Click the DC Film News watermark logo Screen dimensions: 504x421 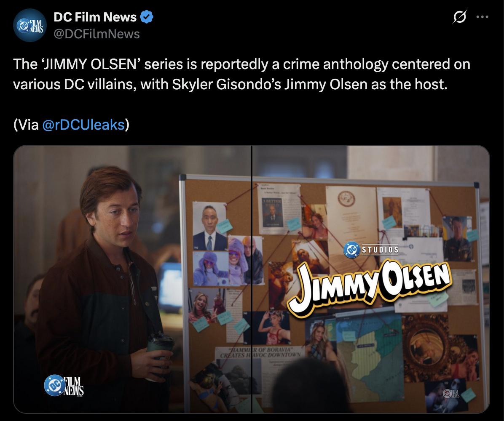tap(64, 385)
